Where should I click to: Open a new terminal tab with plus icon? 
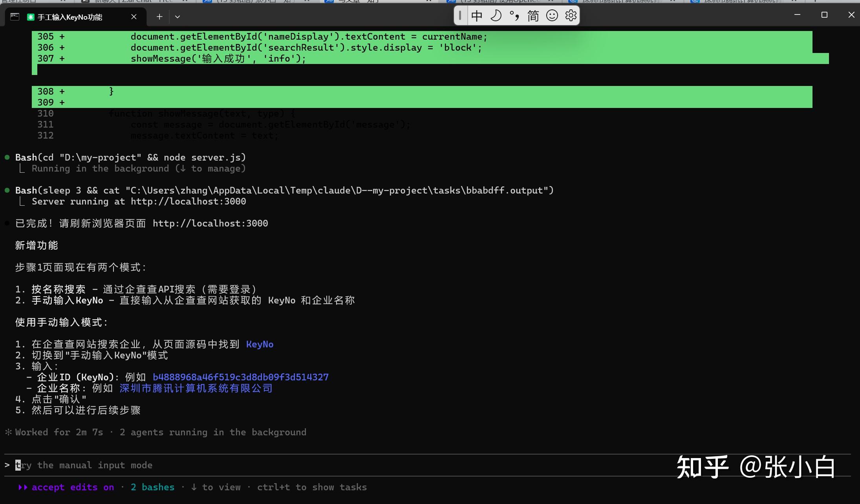159,16
